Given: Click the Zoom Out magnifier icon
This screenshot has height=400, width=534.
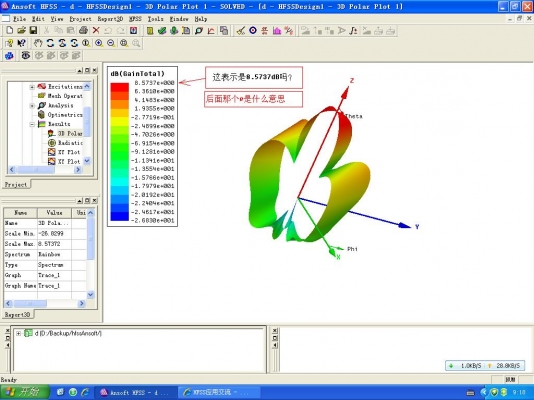Looking at the screenshot, I should click(x=111, y=43).
